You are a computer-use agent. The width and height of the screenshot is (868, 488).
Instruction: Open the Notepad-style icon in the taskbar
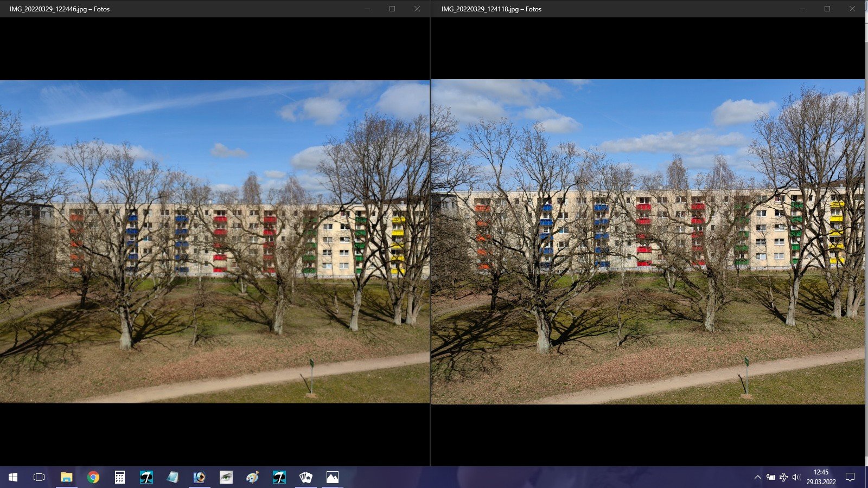point(173,477)
